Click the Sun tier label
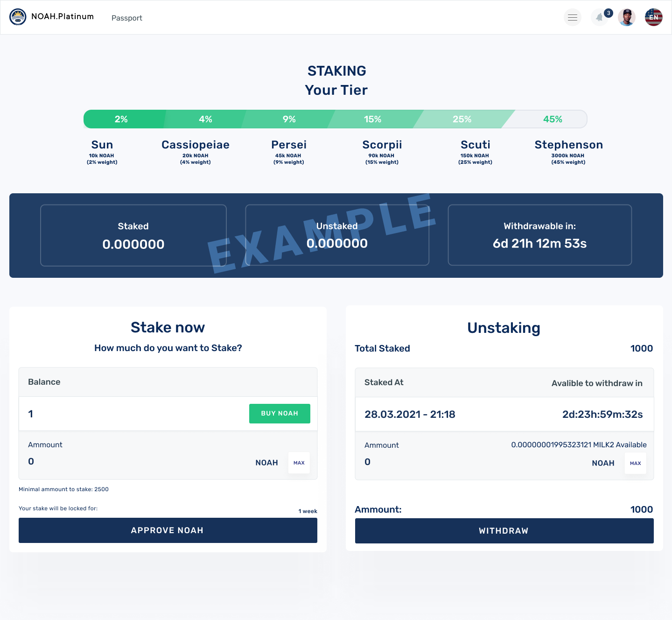The height and width of the screenshot is (620, 672). [102, 145]
